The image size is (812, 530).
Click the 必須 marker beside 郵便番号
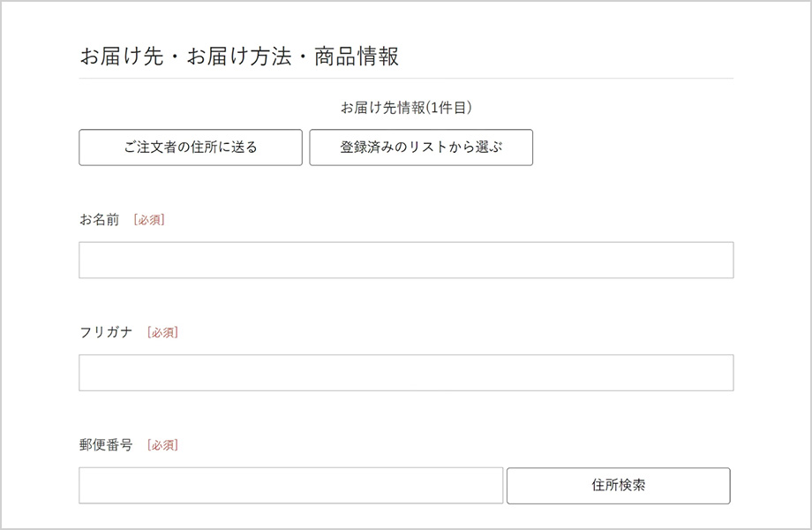(162, 444)
